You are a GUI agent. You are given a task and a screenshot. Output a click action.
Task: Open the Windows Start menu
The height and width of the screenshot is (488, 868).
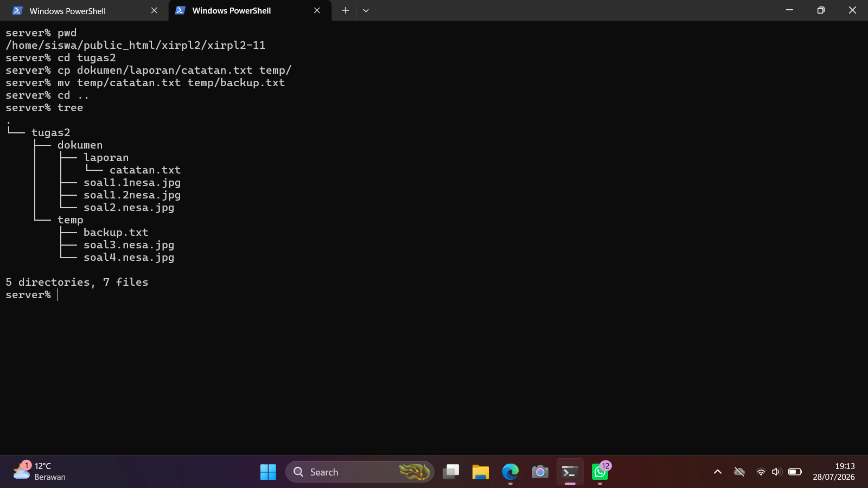click(268, 472)
